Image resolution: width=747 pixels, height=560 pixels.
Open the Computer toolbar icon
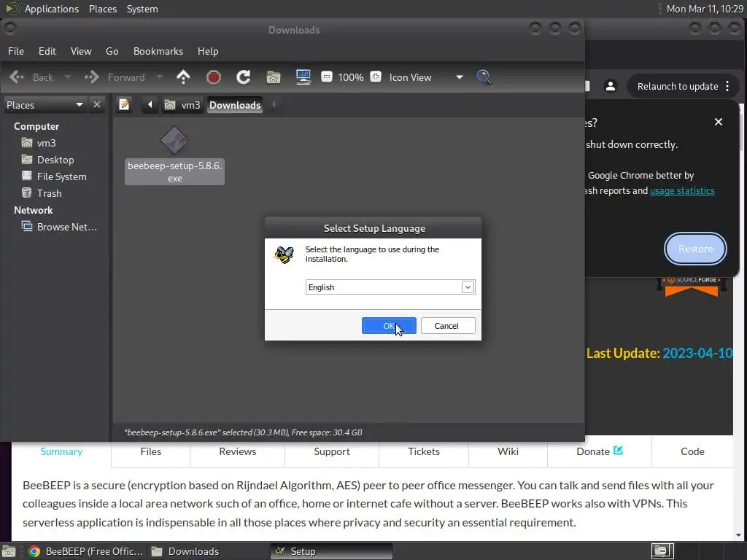pyautogui.click(x=303, y=77)
